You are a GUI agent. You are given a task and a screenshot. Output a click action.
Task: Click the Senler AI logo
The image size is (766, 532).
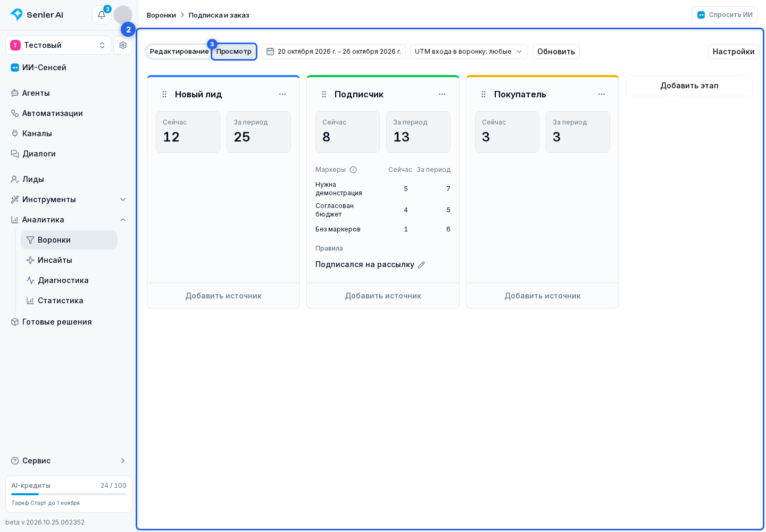[37, 15]
